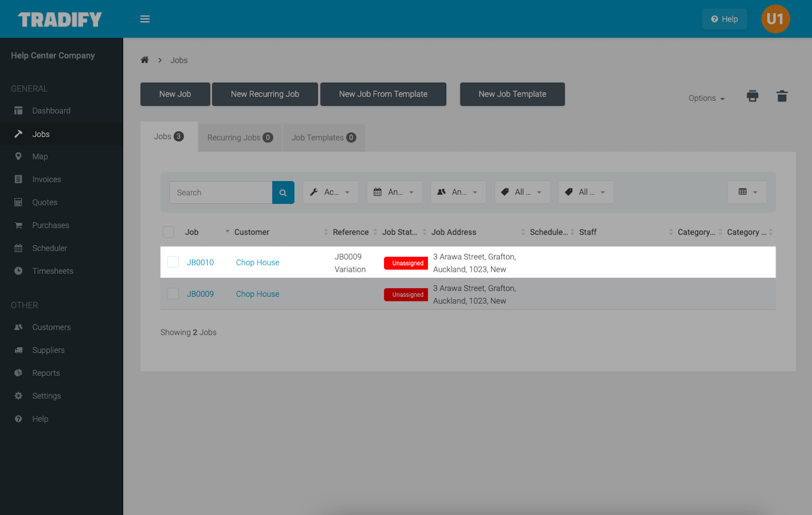812x515 pixels.
Task: Switch to the Recurring Jobs tab
Action: [x=240, y=137]
